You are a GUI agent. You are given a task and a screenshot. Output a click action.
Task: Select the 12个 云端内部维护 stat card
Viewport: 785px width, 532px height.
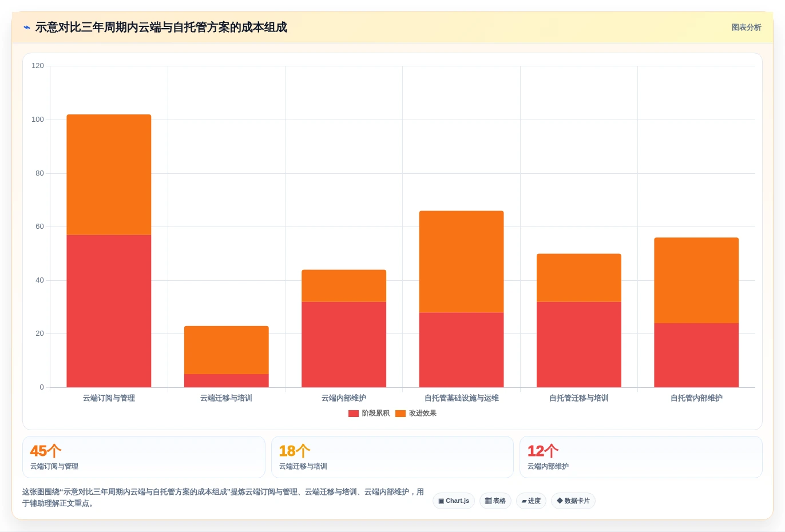coord(641,457)
